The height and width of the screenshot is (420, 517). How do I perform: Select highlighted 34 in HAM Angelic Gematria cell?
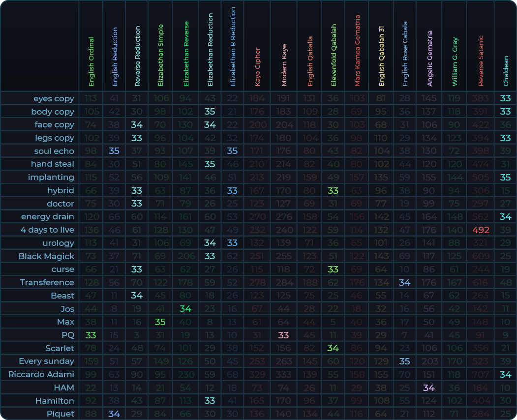click(429, 388)
